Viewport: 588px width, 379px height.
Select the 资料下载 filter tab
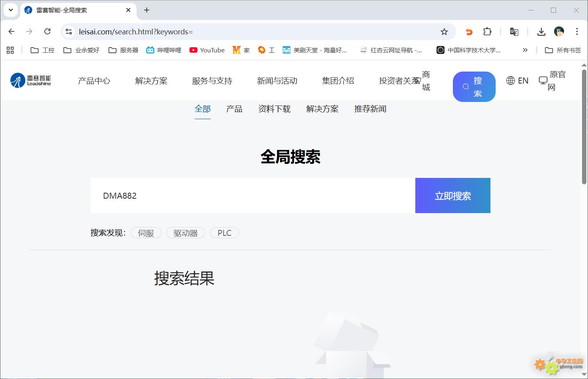click(x=274, y=109)
